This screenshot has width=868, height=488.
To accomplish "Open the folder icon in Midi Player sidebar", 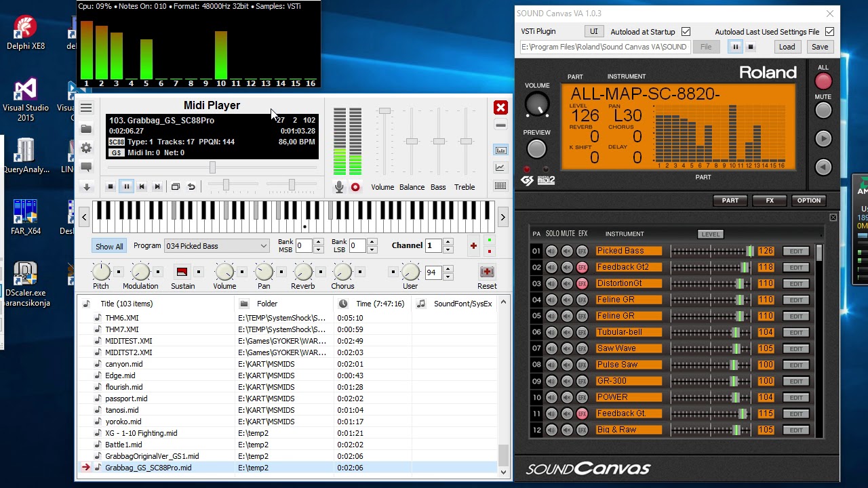I will (86, 128).
